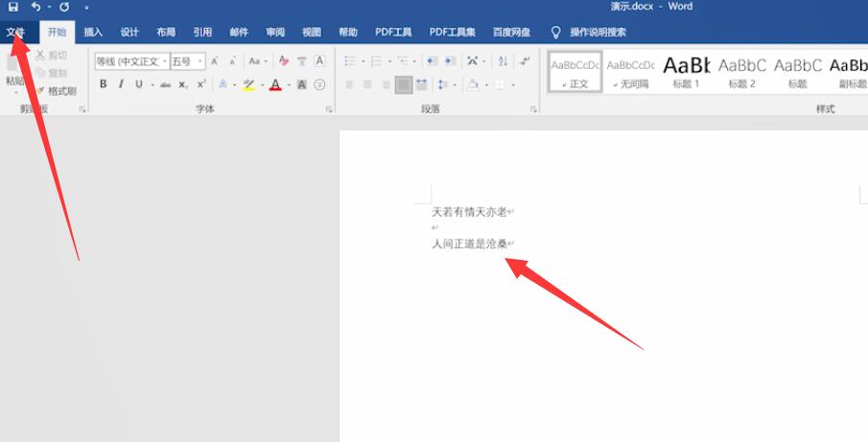Image resolution: width=868 pixels, height=442 pixels.
Task: Toggle Underline formatting
Action: pyautogui.click(x=139, y=84)
